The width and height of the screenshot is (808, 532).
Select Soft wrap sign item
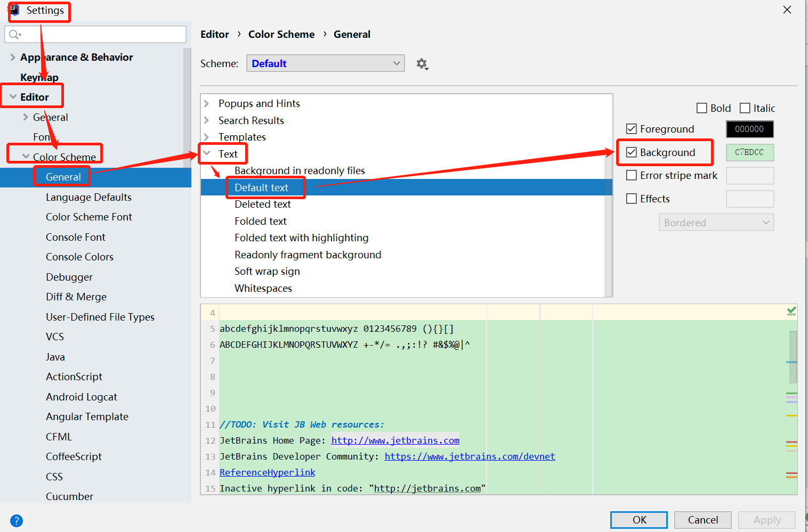[x=267, y=271]
